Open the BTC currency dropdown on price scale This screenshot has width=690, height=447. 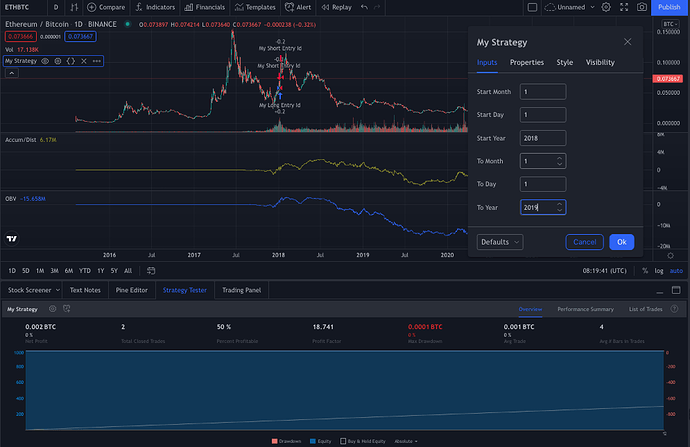tap(670, 24)
